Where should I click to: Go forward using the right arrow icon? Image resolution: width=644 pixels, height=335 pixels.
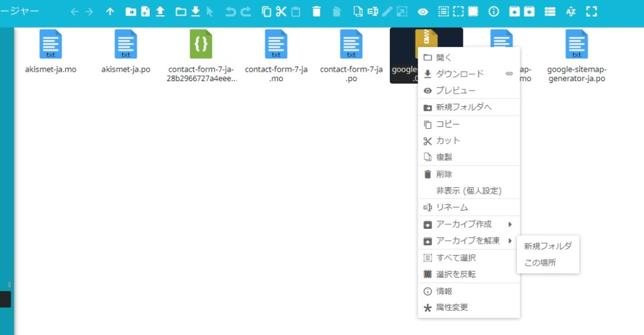(89, 12)
